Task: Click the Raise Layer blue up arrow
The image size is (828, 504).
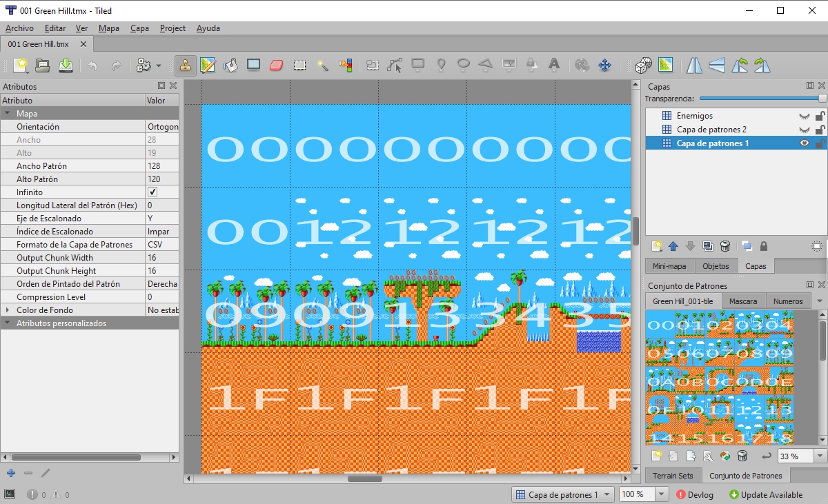Action: pyautogui.click(x=673, y=246)
